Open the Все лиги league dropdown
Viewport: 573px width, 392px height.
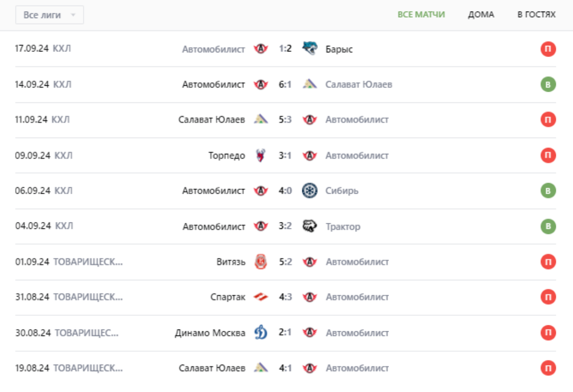(x=49, y=15)
